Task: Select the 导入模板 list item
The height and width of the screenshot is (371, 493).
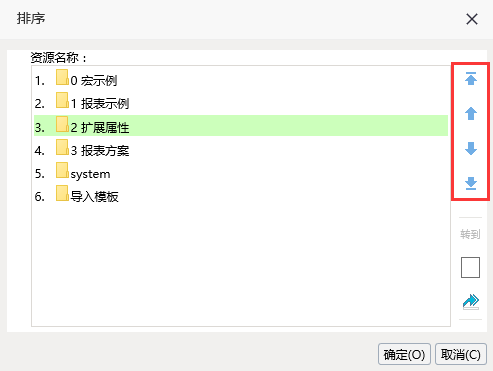Action: [241, 196]
